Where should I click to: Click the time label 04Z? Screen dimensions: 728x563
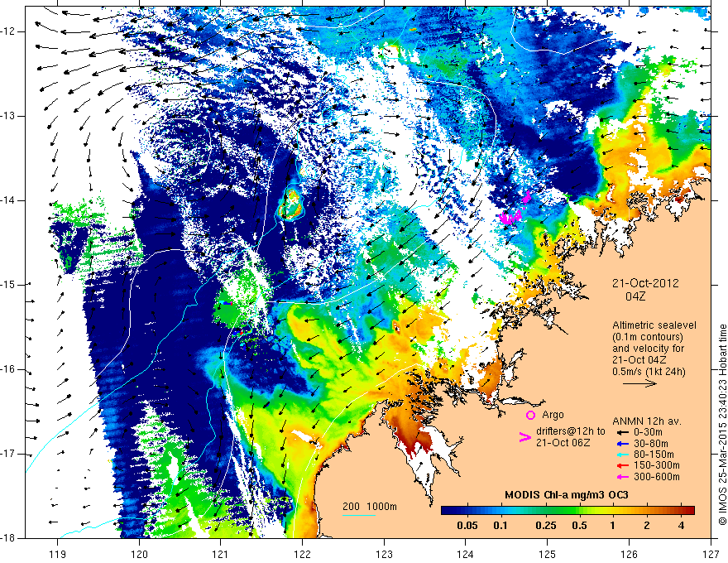[635, 296]
